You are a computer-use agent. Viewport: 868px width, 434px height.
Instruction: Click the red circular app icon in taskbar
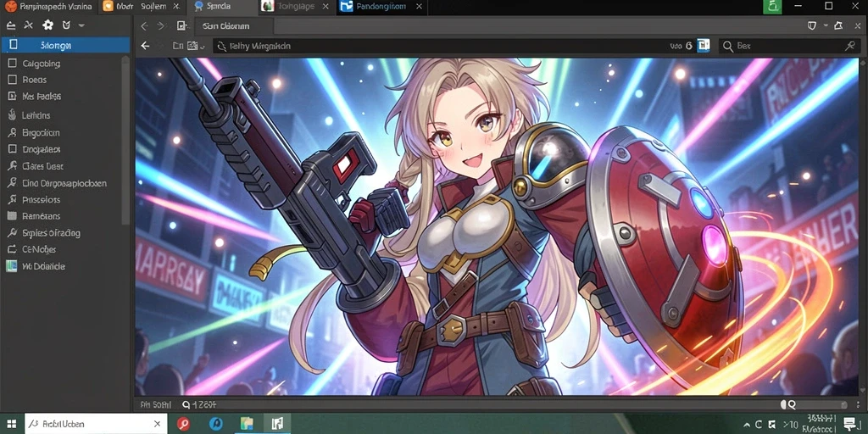click(183, 424)
